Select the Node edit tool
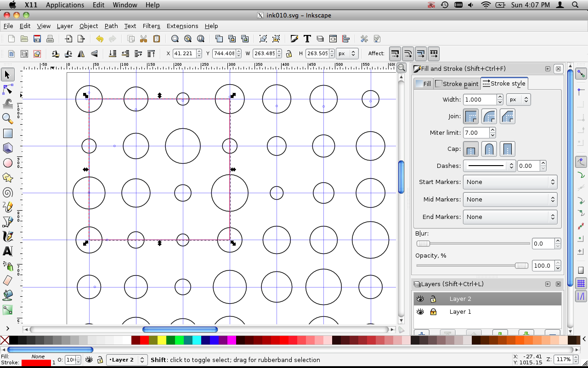588x368 pixels. point(8,89)
